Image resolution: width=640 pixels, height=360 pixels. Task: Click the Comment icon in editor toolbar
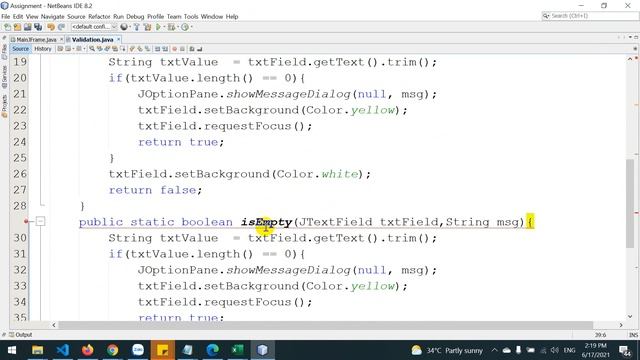tap(191, 49)
